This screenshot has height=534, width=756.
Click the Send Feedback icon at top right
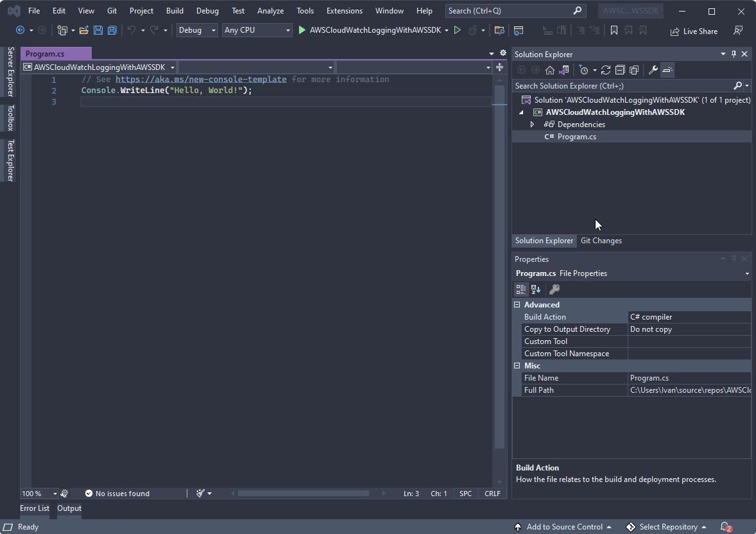click(738, 30)
